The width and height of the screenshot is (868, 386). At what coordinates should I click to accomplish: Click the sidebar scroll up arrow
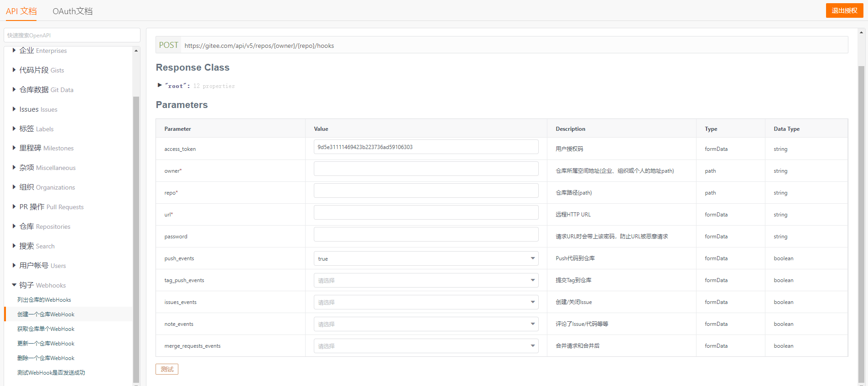click(136, 51)
